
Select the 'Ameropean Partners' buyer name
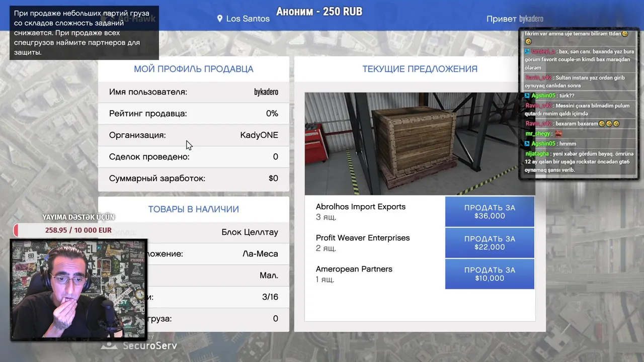click(x=354, y=269)
